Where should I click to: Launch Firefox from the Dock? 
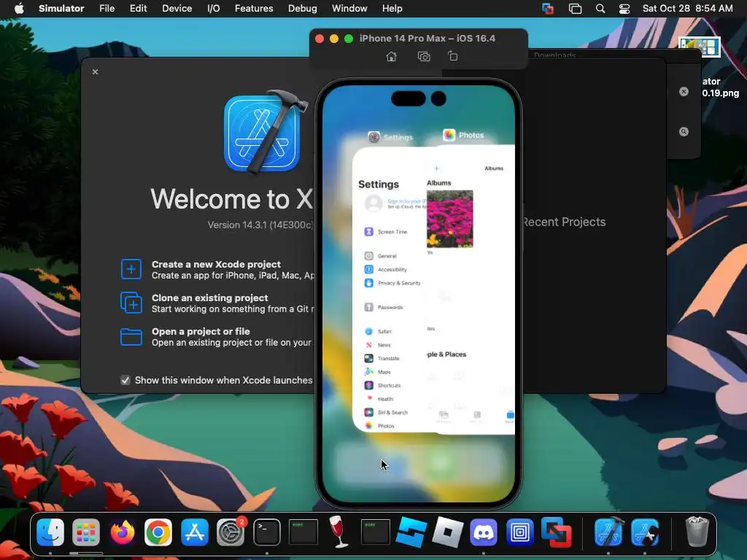123,532
